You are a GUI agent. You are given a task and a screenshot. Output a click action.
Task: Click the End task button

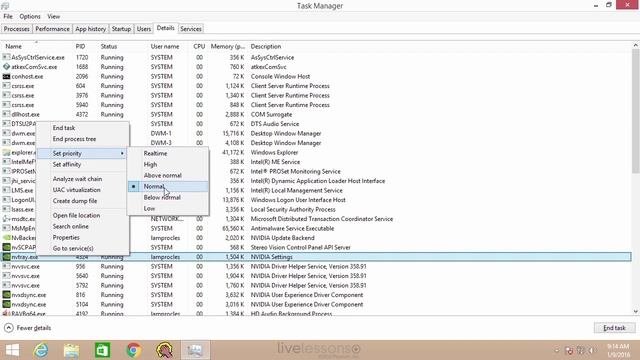tap(614, 328)
